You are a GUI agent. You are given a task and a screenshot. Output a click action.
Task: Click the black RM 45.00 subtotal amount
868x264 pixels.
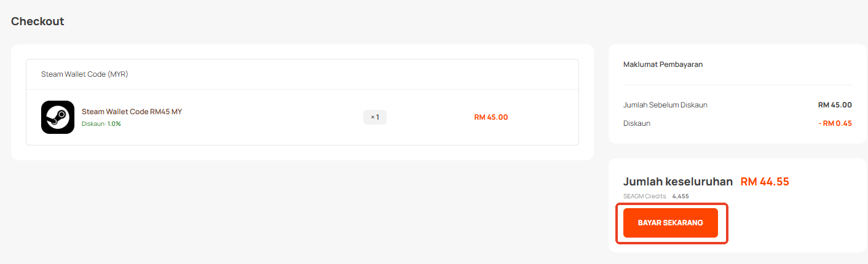[x=835, y=105]
